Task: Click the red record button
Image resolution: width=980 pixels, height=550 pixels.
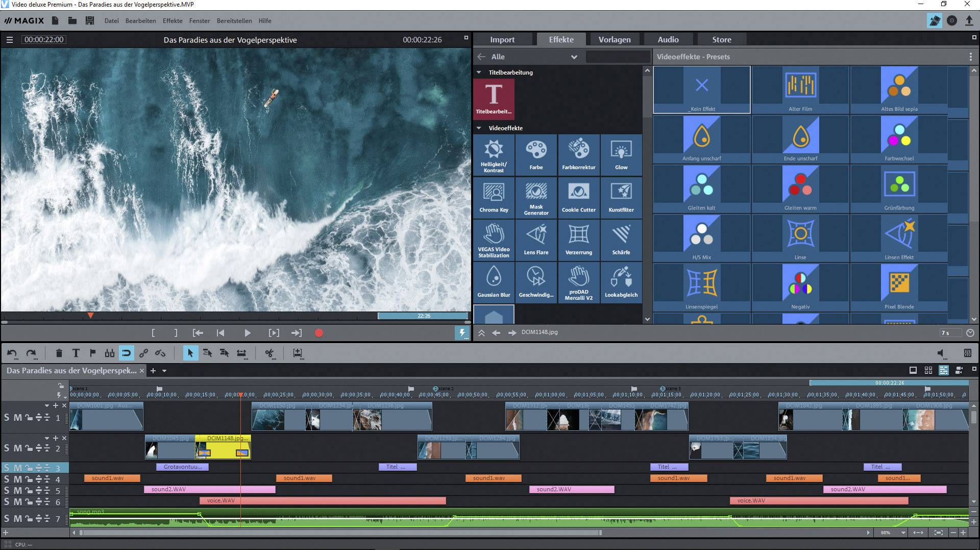Action: pyautogui.click(x=319, y=333)
